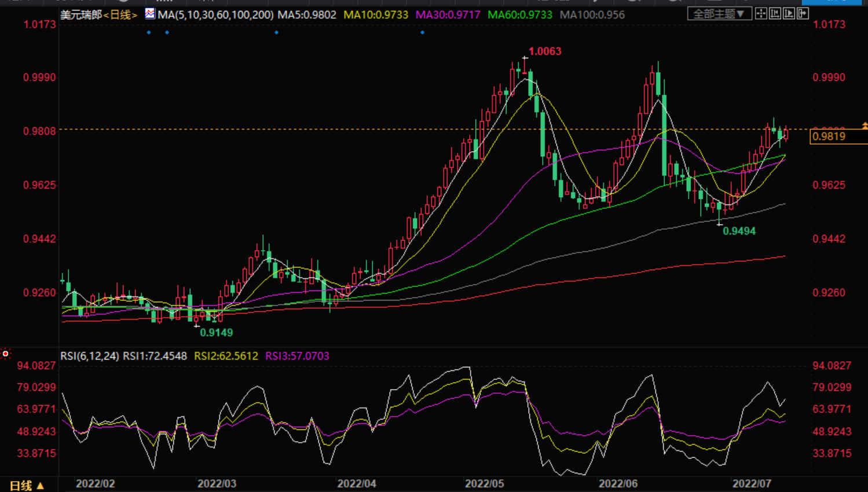Click the <日线> period label in title
The image size is (868, 492).
pos(120,15)
